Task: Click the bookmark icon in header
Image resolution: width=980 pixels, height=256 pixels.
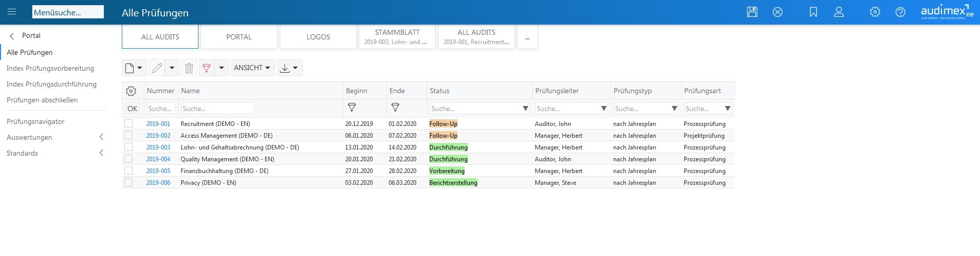Action: tap(813, 12)
